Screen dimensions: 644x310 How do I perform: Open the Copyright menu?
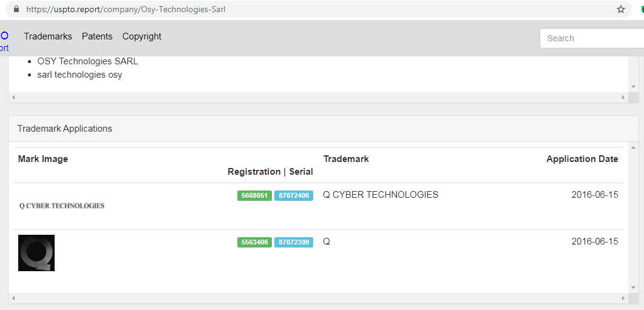coord(141,36)
